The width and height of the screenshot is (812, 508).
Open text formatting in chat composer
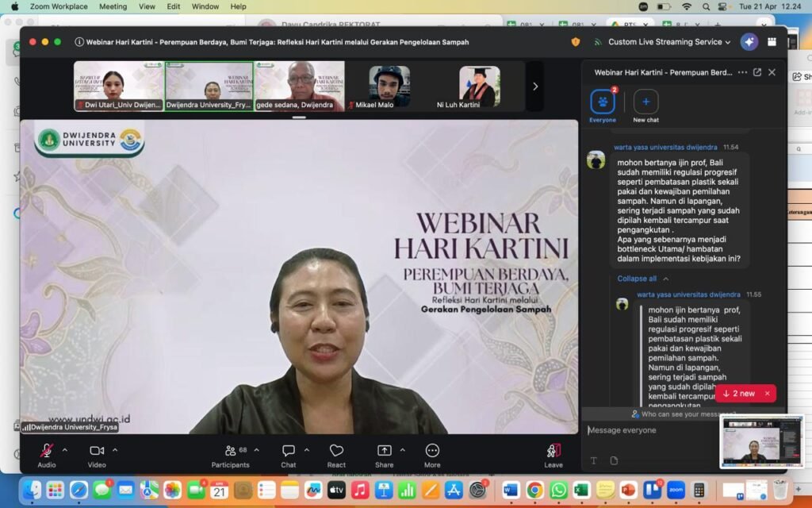(593, 460)
